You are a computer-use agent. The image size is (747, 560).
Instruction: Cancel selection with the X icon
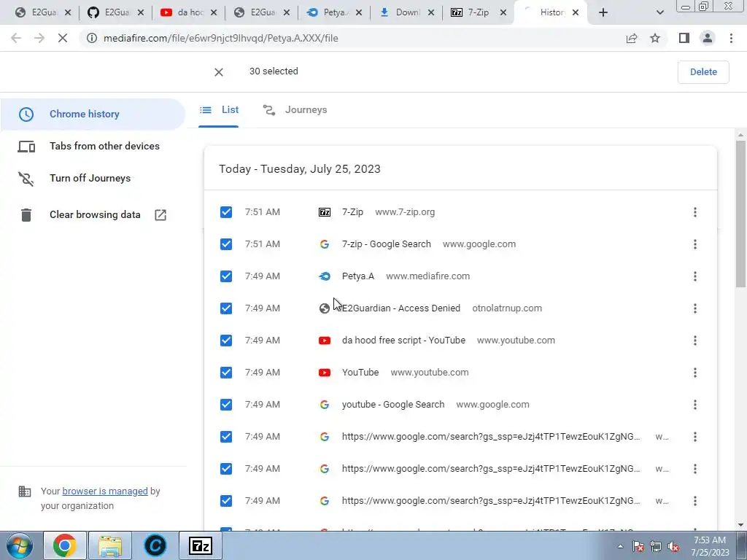point(219,72)
